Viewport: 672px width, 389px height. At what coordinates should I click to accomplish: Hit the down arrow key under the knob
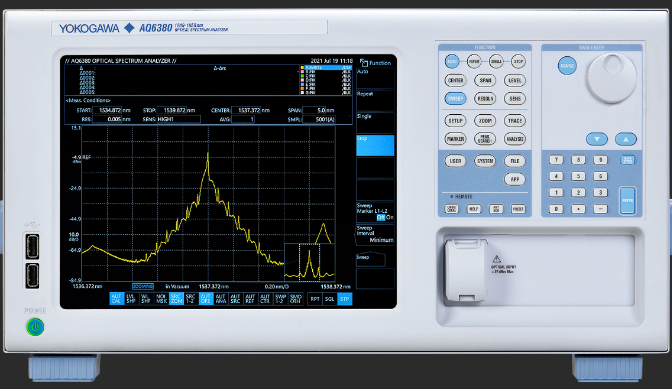pos(597,139)
